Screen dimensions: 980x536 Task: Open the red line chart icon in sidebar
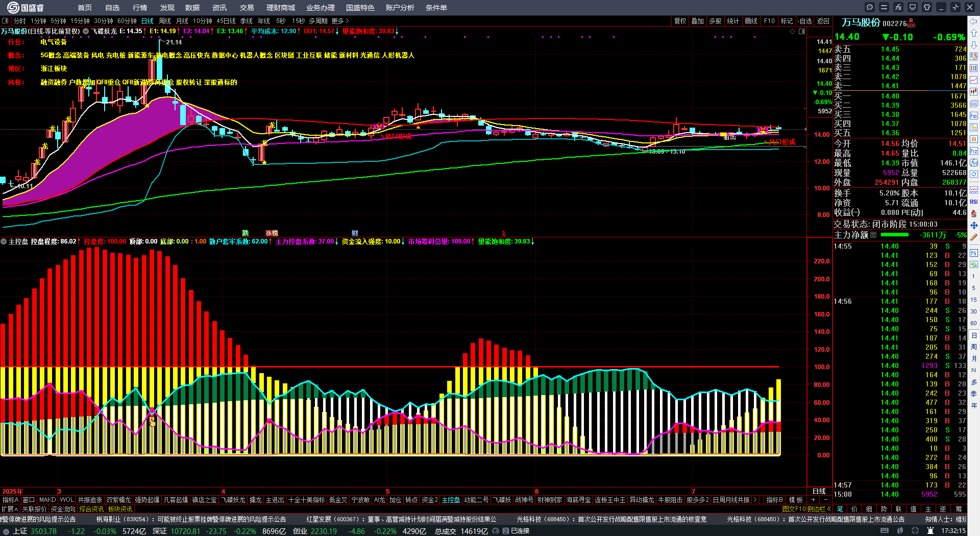coord(974,80)
